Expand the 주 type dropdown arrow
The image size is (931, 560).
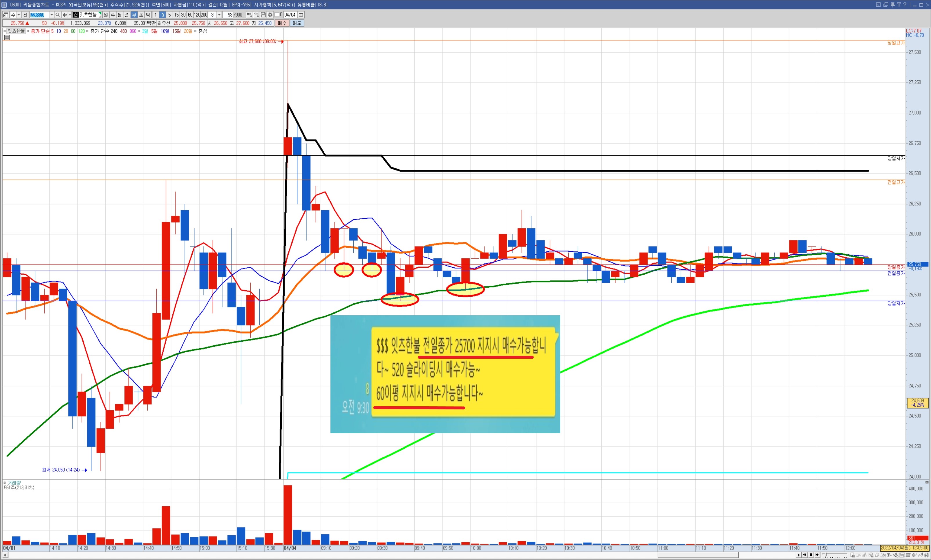coord(19,15)
